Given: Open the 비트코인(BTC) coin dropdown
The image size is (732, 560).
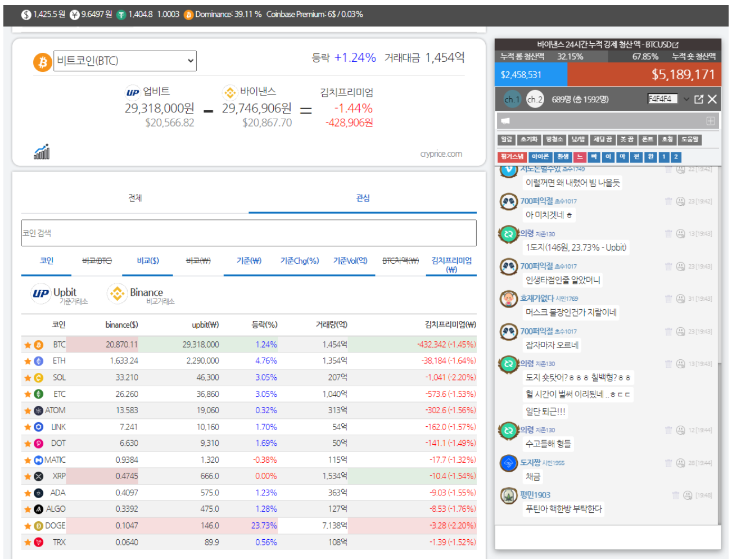Looking at the screenshot, I should [x=125, y=61].
